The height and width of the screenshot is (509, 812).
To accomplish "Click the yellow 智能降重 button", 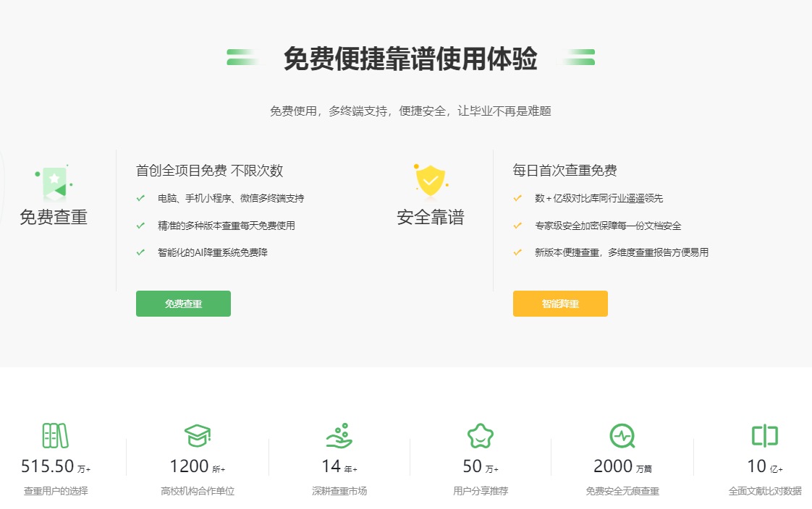I will (x=560, y=304).
